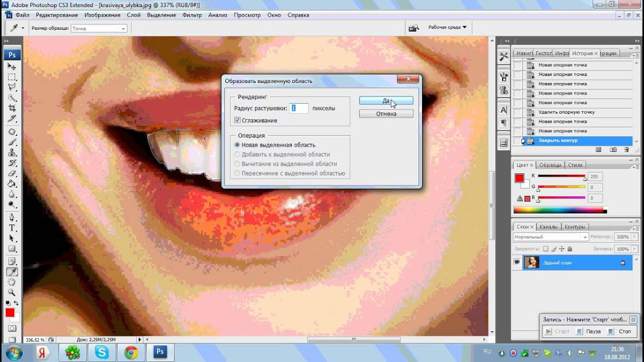Click Пауза in recording window
The image size is (644, 362).
click(589, 331)
